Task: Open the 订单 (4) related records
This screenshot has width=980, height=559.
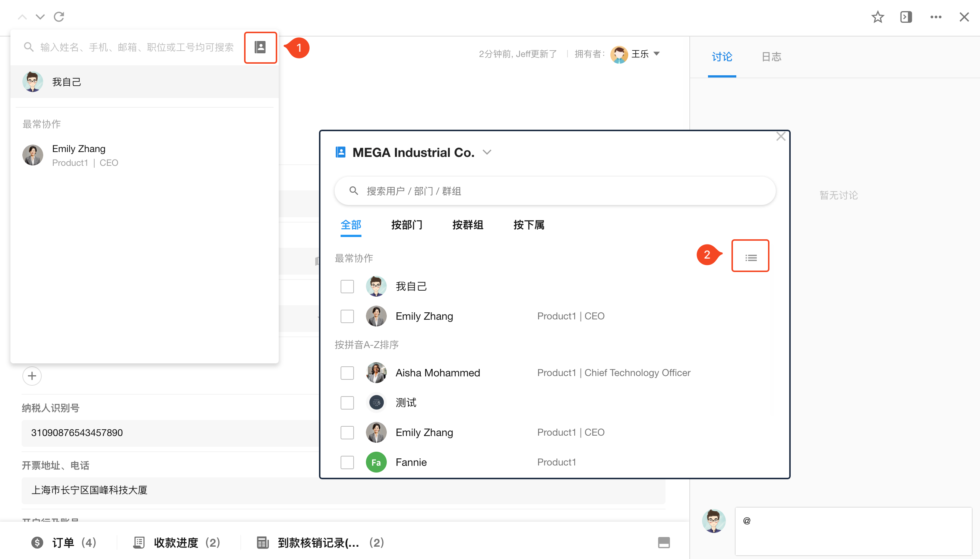Action: coord(64,542)
